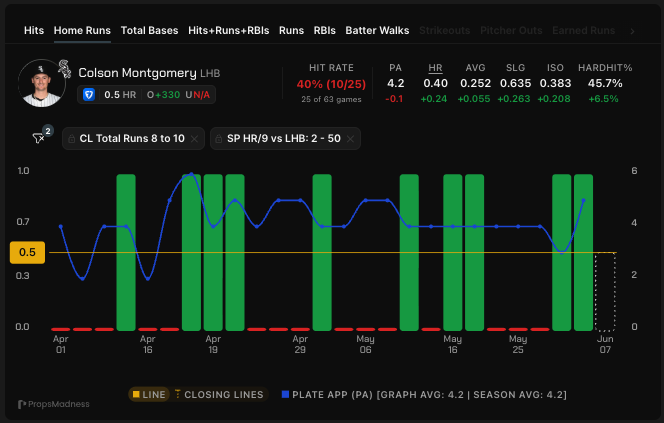Image resolution: width=664 pixels, height=423 pixels.
Task: Open the SP HR/9 vs LHB: 2 - 50 chip
Action: tap(285, 138)
